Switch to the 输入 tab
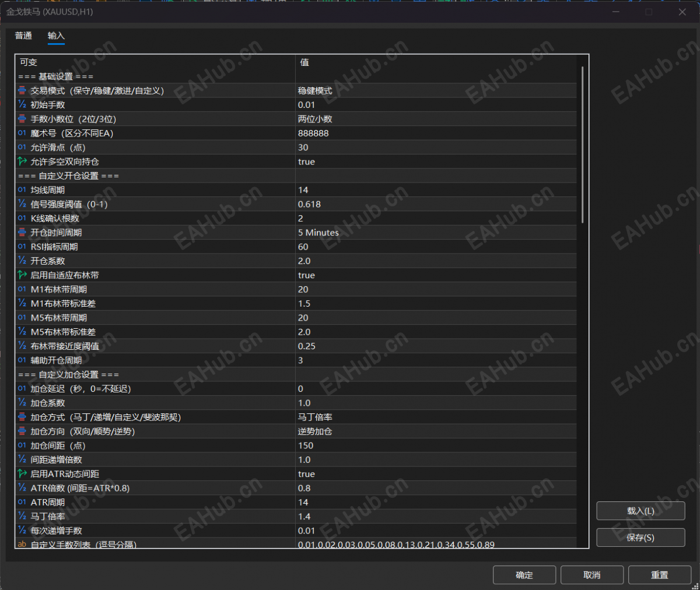 pos(56,36)
